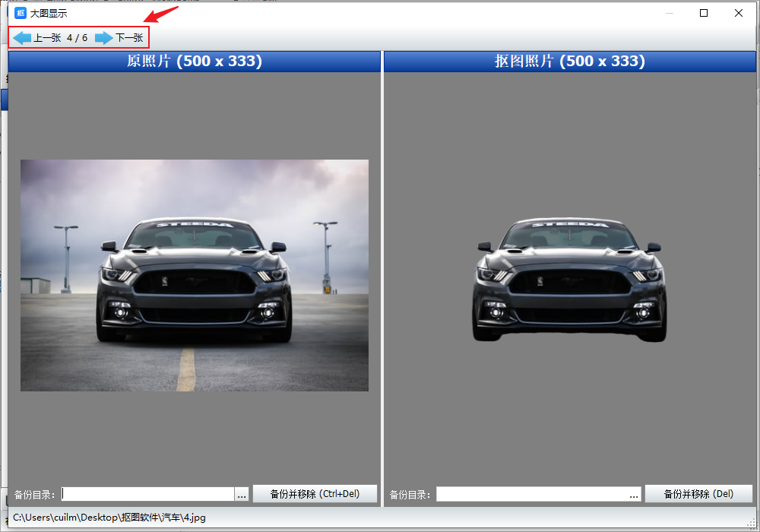
Task: Click the 4.jpg file path in the status bar
Action: [x=109, y=518]
